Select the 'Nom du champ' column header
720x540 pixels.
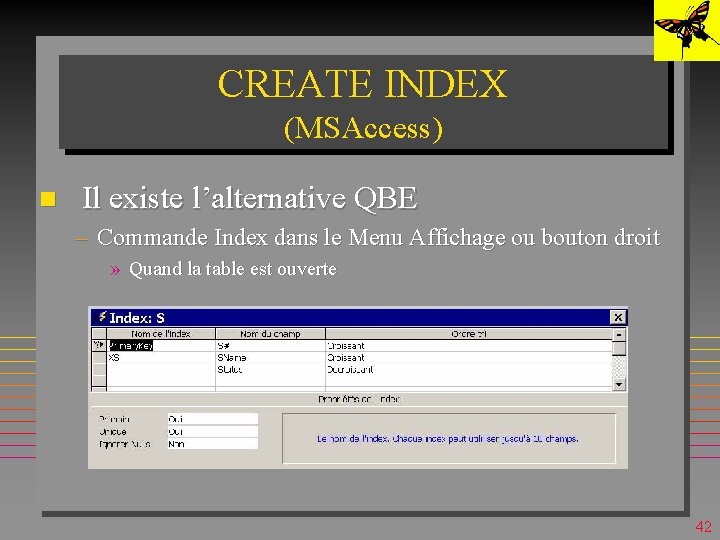point(270,334)
